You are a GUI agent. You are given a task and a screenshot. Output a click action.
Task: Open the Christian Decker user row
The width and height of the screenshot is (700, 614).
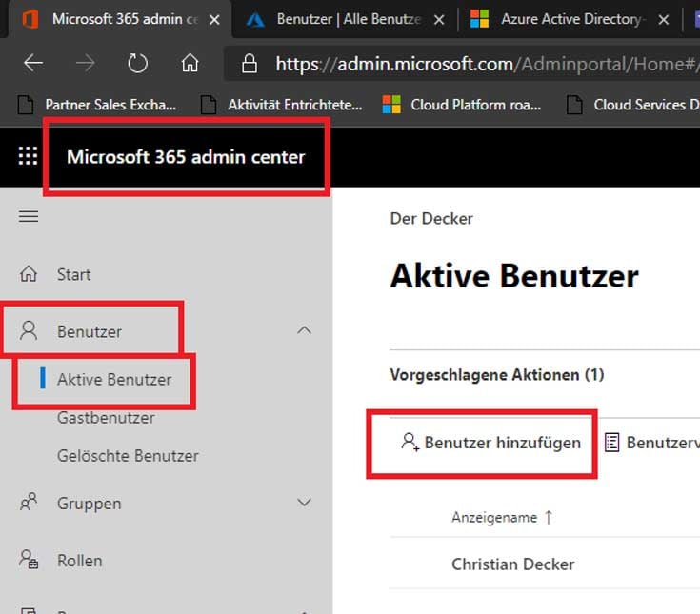[545, 564]
